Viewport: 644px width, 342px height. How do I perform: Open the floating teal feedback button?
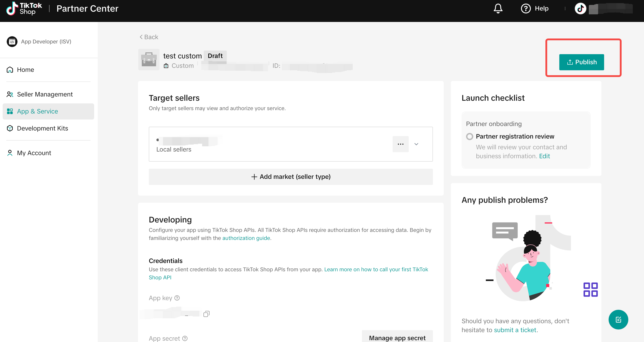[618, 320]
